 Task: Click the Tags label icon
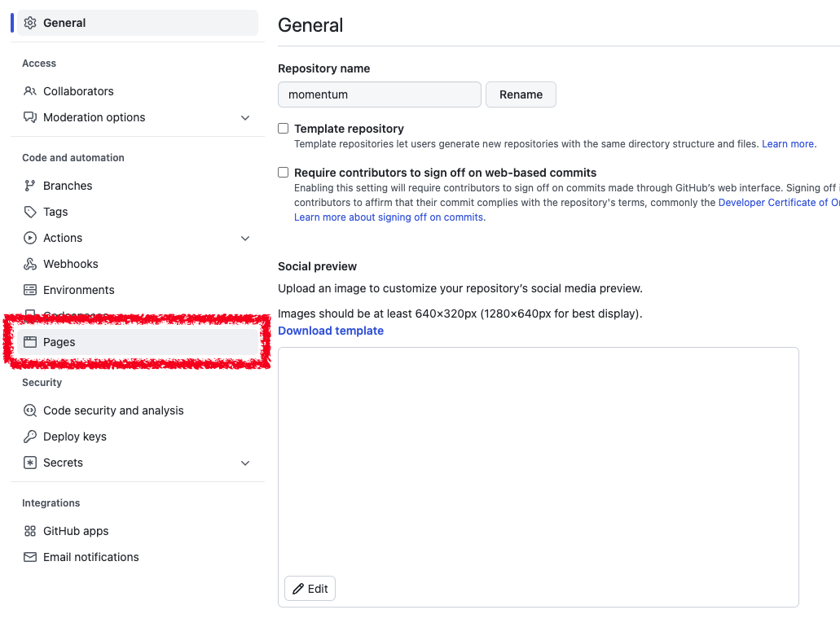click(x=30, y=212)
